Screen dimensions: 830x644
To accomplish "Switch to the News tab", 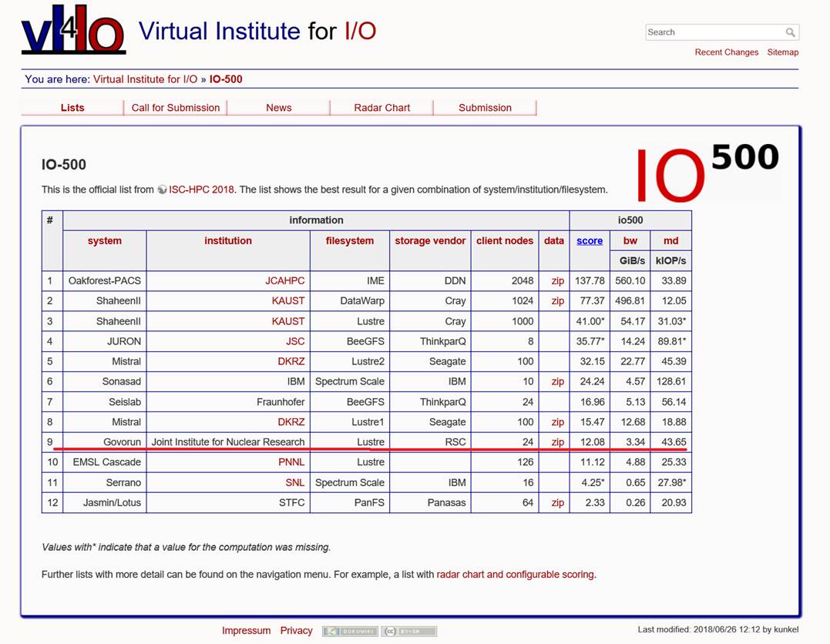I will (279, 108).
